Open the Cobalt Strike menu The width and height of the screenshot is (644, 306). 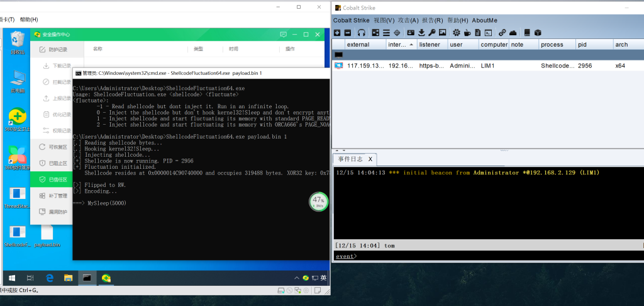click(x=351, y=20)
